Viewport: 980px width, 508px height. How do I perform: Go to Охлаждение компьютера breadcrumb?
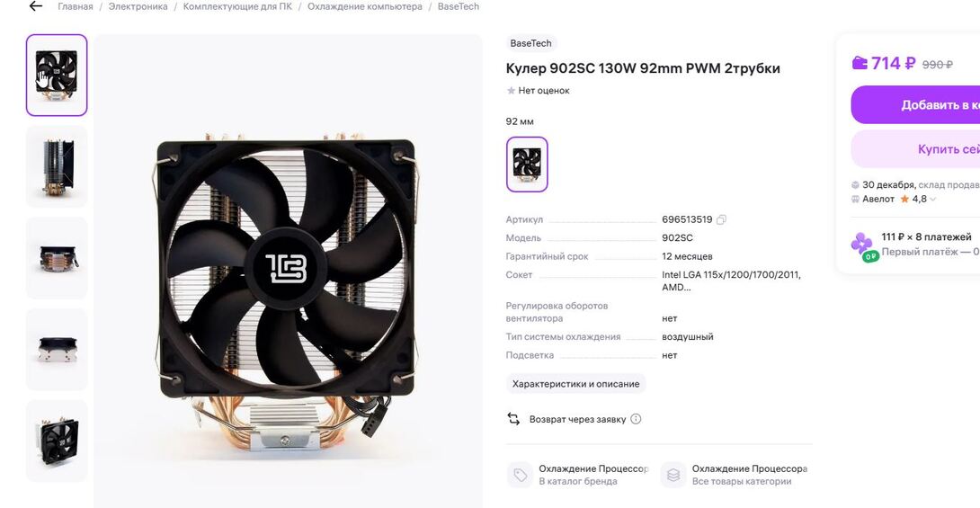(x=364, y=6)
